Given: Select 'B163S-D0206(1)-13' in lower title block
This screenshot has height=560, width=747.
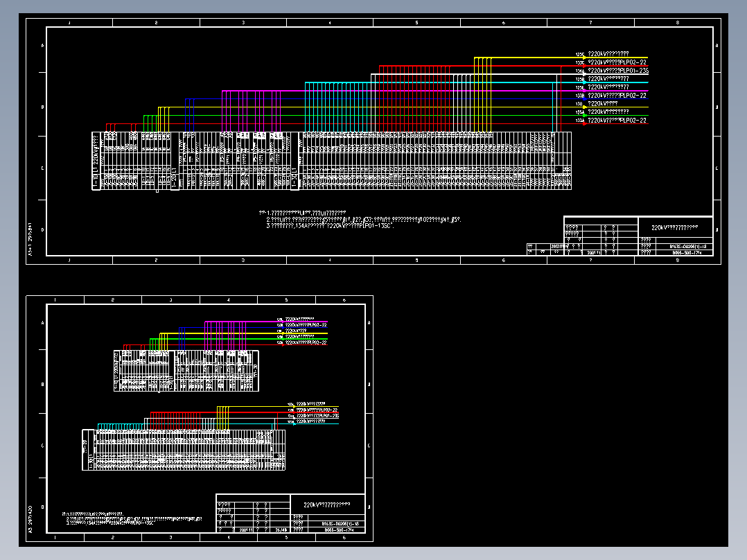Looking at the screenshot, I should (340, 524).
